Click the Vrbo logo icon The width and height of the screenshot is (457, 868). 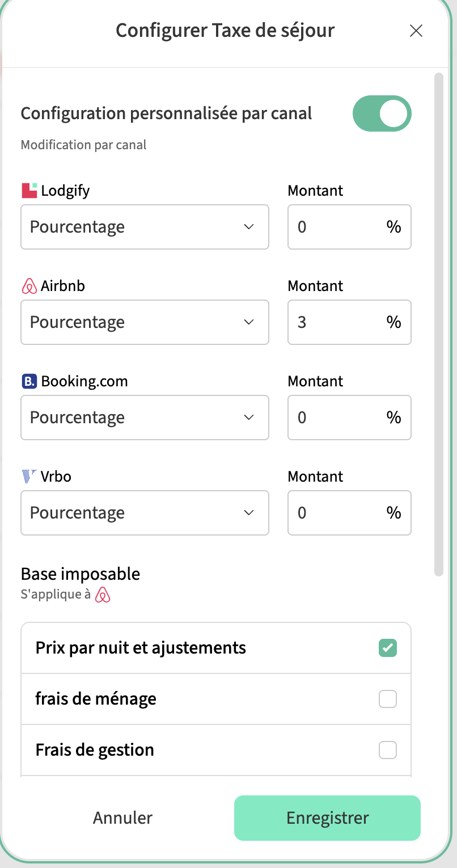(29, 477)
